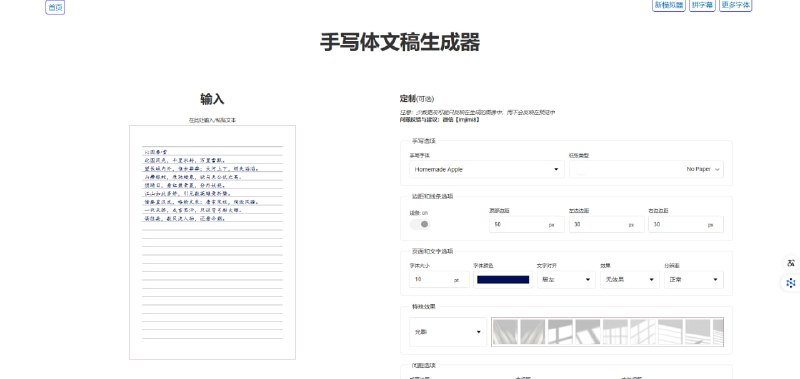Select the first light-shadow effect thumbnail
Viewport: 800px width, 379px height.
tap(505, 332)
